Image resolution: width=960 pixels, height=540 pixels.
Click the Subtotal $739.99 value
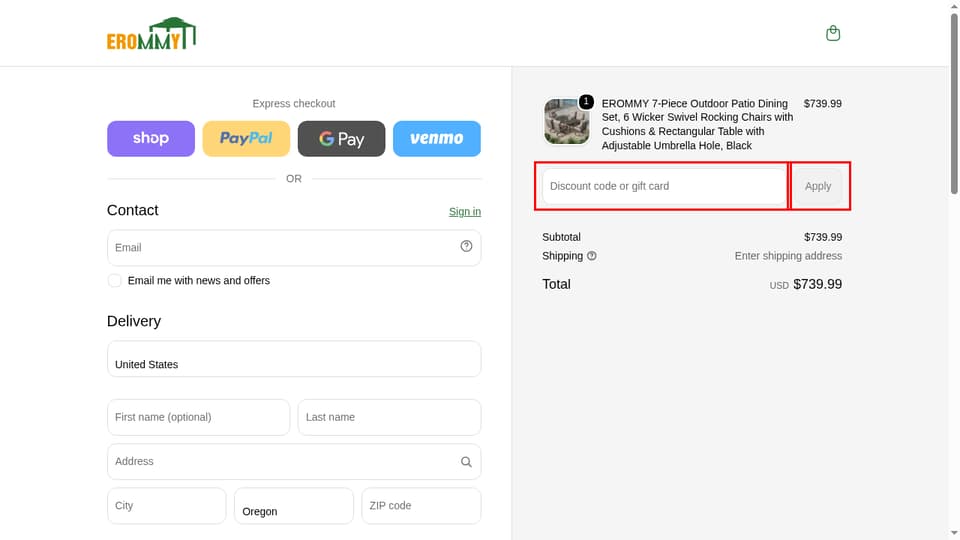coord(823,237)
